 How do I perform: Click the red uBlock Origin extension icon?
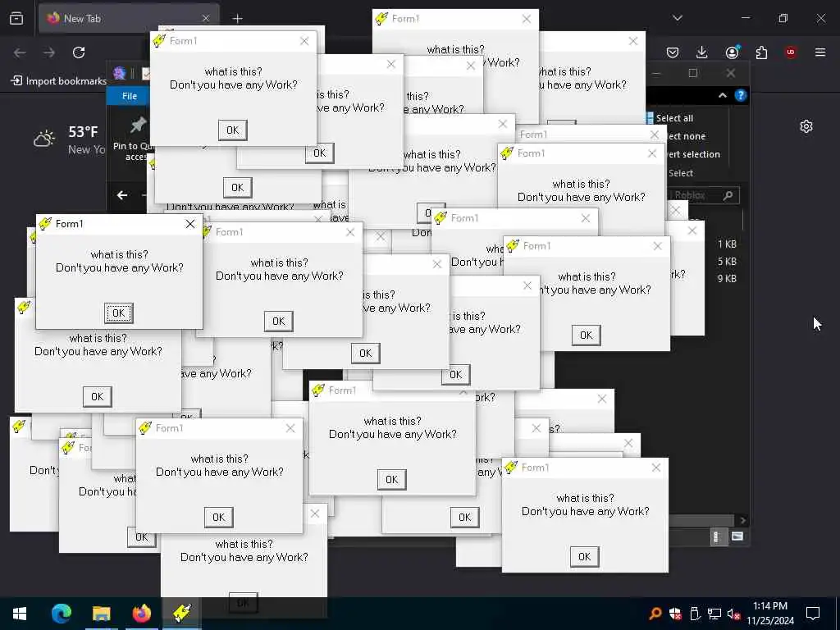[x=791, y=52]
